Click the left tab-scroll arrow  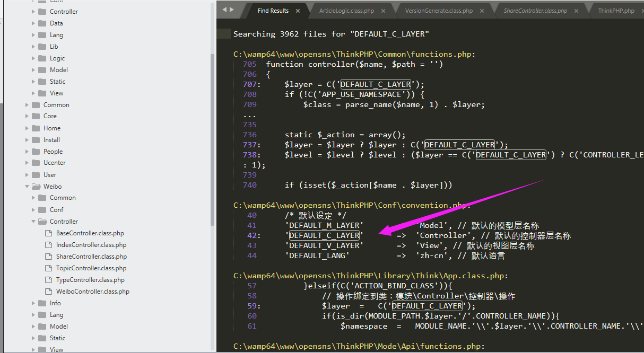click(224, 10)
